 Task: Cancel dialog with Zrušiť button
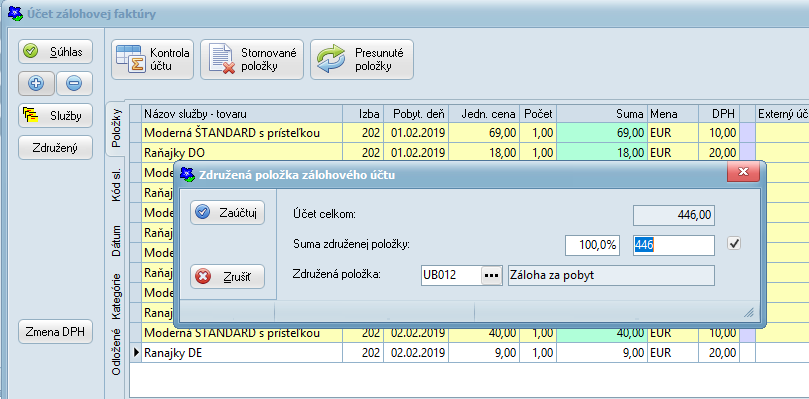coord(228,277)
